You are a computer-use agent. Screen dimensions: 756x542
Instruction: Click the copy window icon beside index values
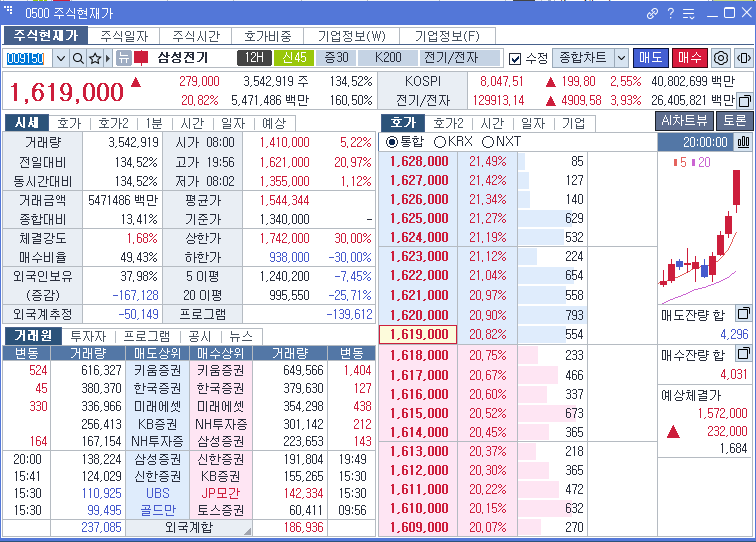point(744,101)
